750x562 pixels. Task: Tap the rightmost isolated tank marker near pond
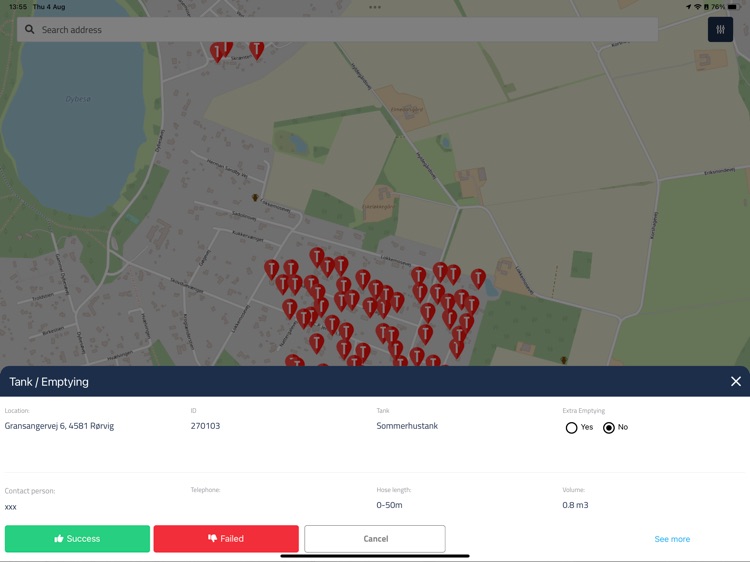point(478,278)
